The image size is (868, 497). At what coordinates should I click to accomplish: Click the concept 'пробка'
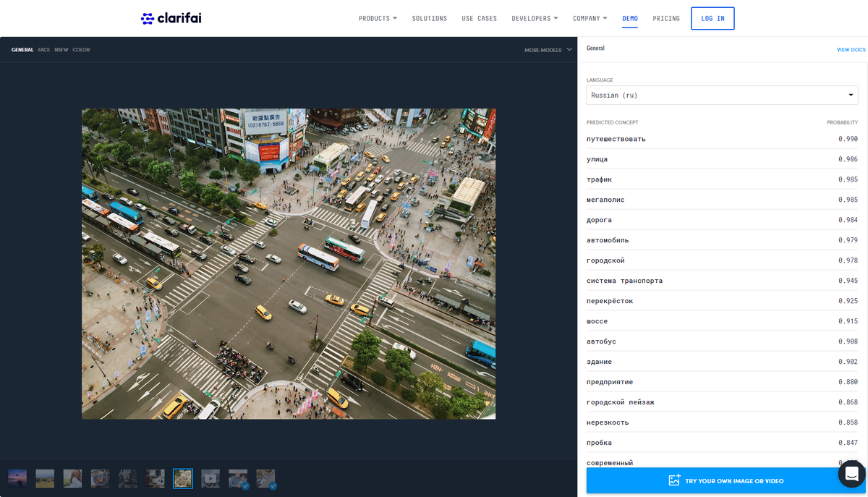pos(600,443)
